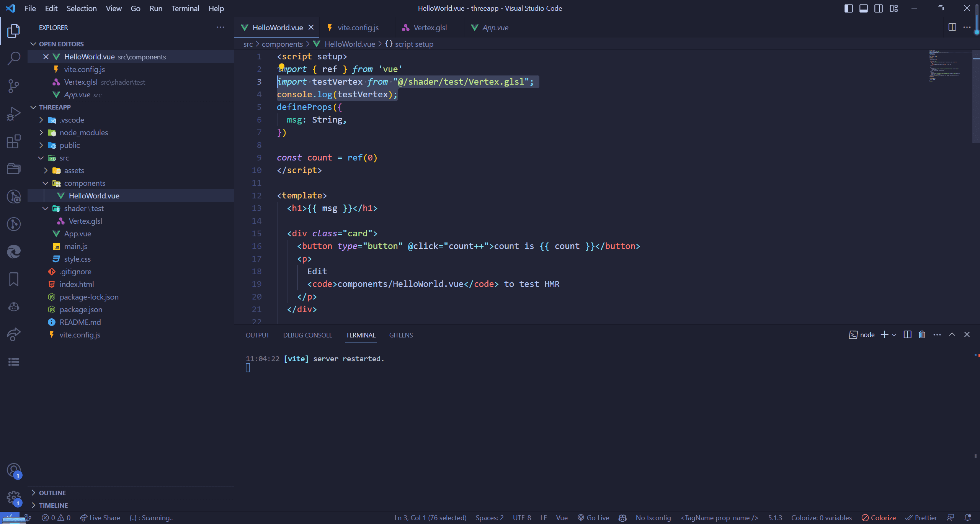Collapse the THREEAPP folder section
980x524 pixels.
tap(33, 107)
